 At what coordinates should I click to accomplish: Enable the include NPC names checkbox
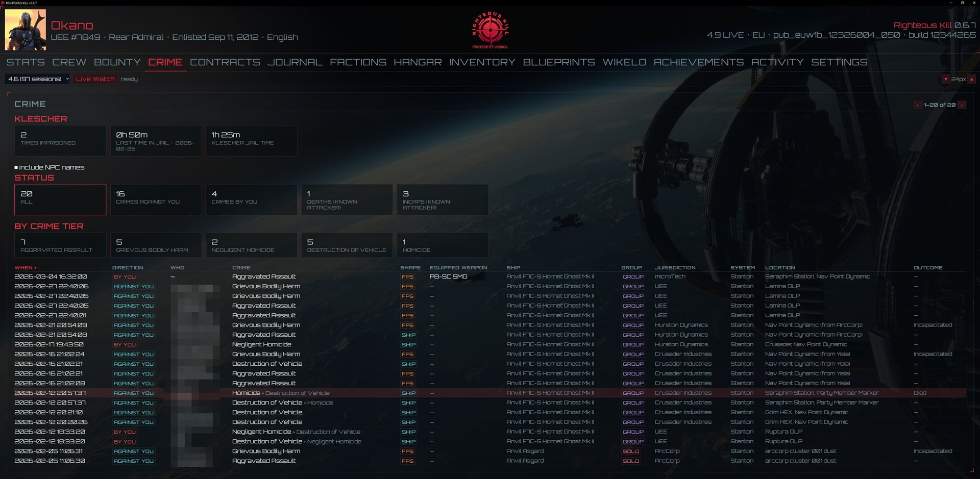pyautogui.click(x=16, y=167)
